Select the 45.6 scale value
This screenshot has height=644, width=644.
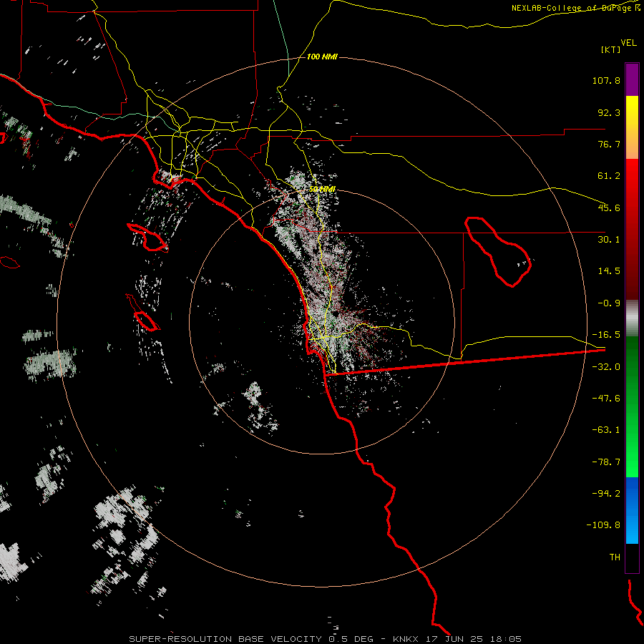[609, 208]
